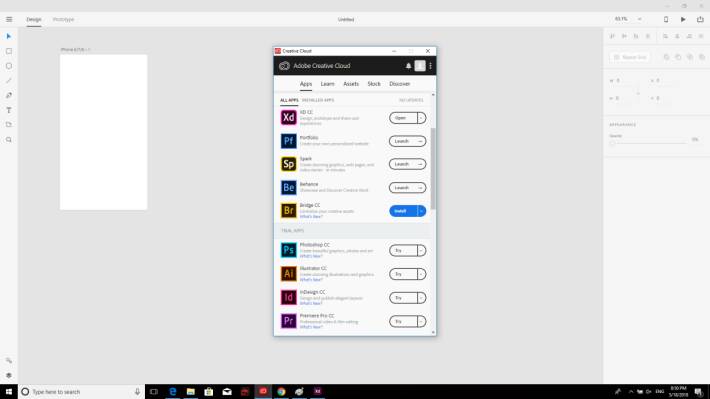This screenshot has width=710, height=399.
Task: Click the Share icon in XD
Action: 700,19
